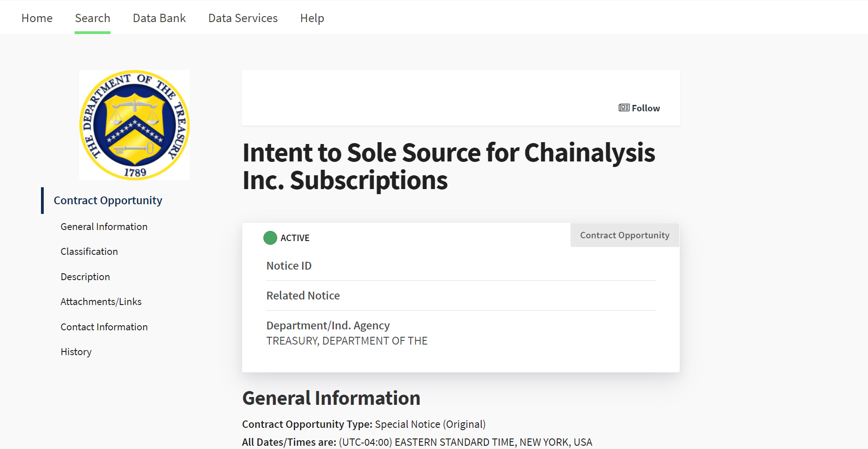868x449 pixels.
Task: Click the Contract Opportunity badge
Action: (x=625, y=235)
